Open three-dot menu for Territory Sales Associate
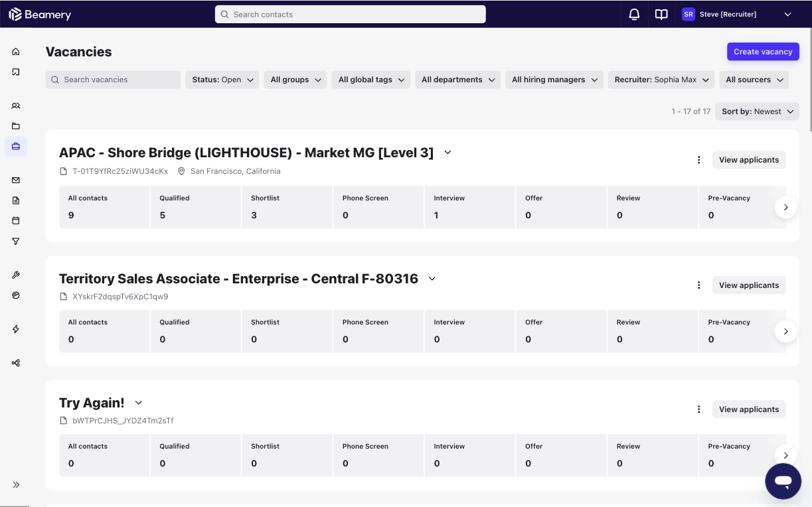The height and width of the screenshot is (507, 812). pos(698,285)
